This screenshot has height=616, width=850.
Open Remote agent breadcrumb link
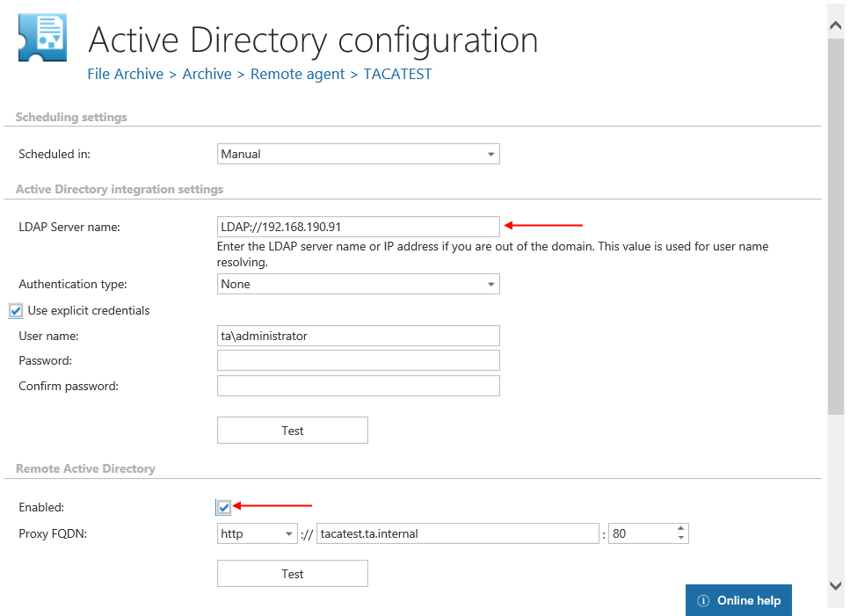[x=297, y=74]
